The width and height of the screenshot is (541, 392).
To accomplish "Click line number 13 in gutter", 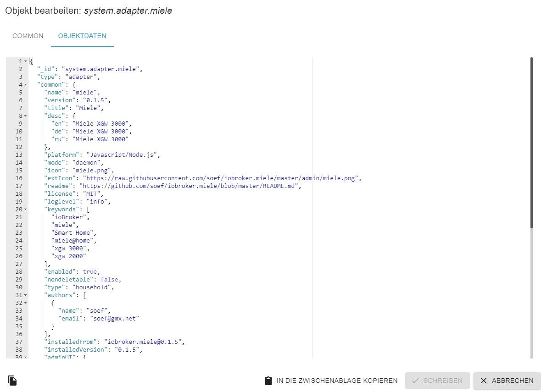I will [x=19, y=155].
